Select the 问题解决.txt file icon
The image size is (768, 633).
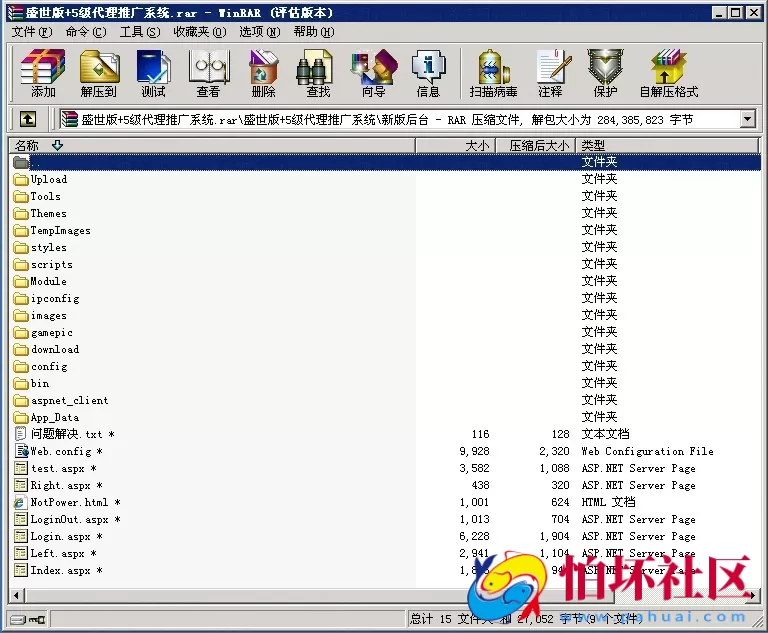pyautogui.click(x=21, y=434)
